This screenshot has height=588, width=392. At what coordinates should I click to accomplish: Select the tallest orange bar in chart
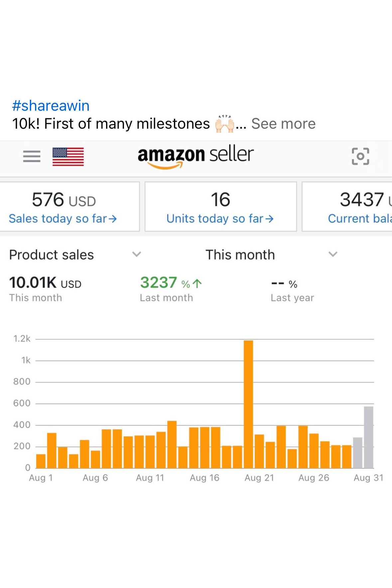248,404
